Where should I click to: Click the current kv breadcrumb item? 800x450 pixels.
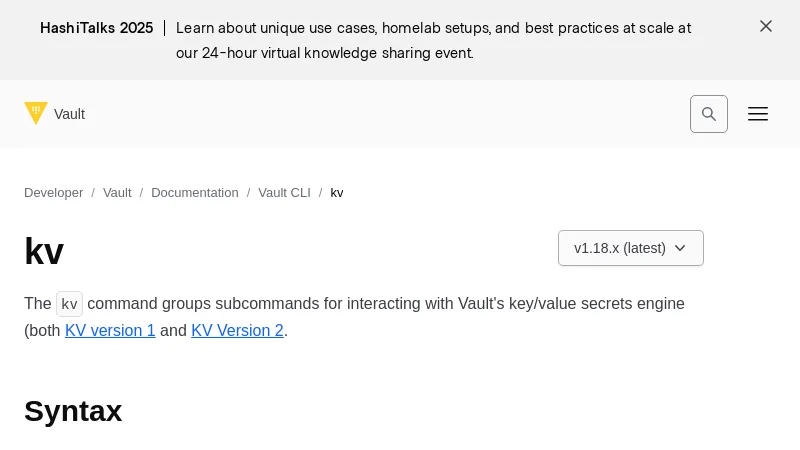coord(337,193)
